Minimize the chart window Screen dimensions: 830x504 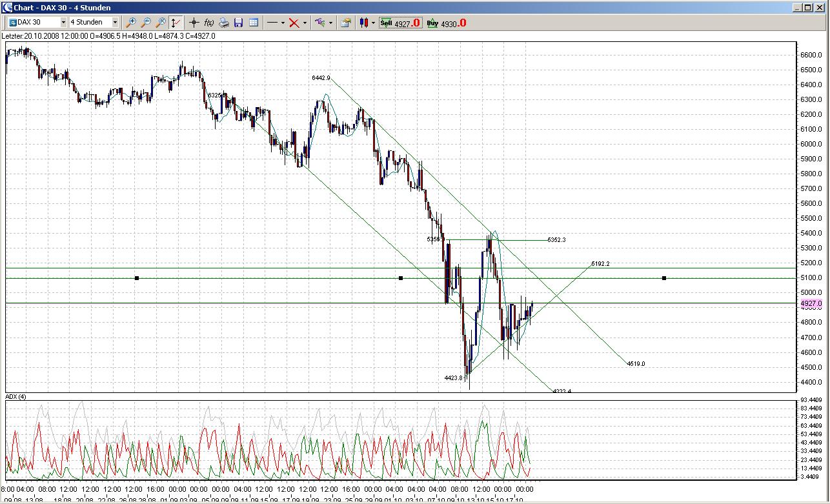coord(798,7)
